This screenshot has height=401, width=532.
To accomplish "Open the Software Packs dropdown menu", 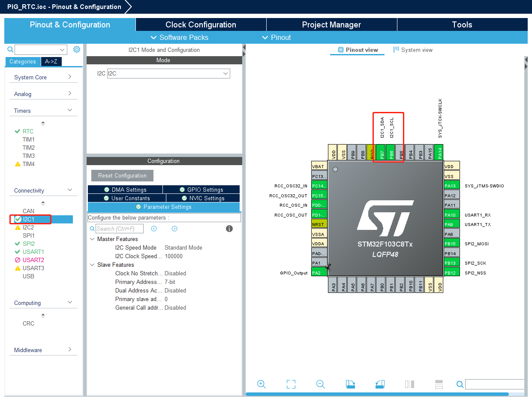I will (x=179, y=37).
